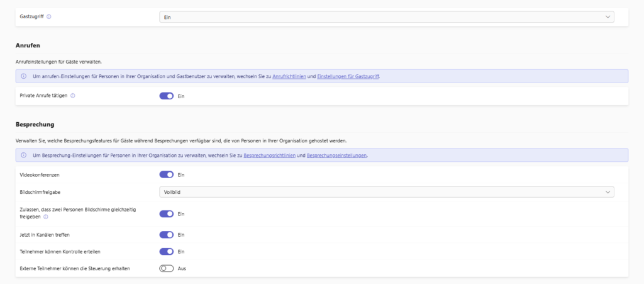Viewport: 644px width, 284px height.
Task: Click info icon in the Anrufen notice banner
Action: [23, 76]
